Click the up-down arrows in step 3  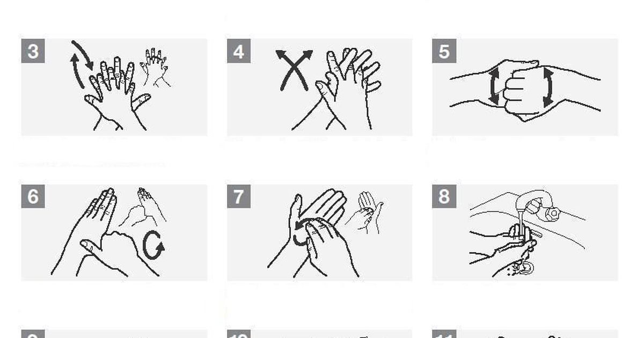tap(82, 64)
